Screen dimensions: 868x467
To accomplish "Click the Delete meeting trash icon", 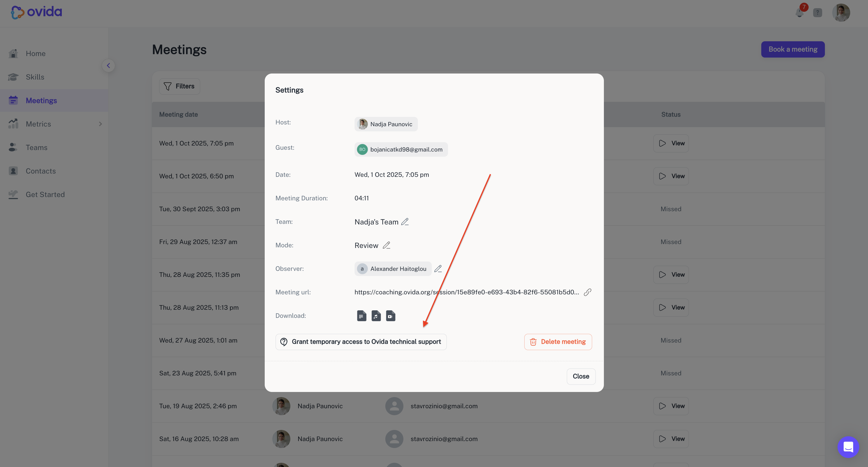I will [533, 342].
